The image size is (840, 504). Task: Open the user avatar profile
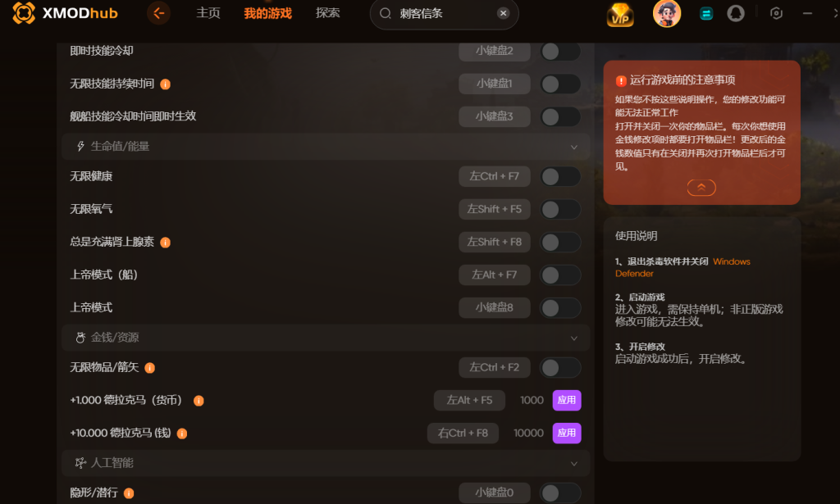point(666,13)
